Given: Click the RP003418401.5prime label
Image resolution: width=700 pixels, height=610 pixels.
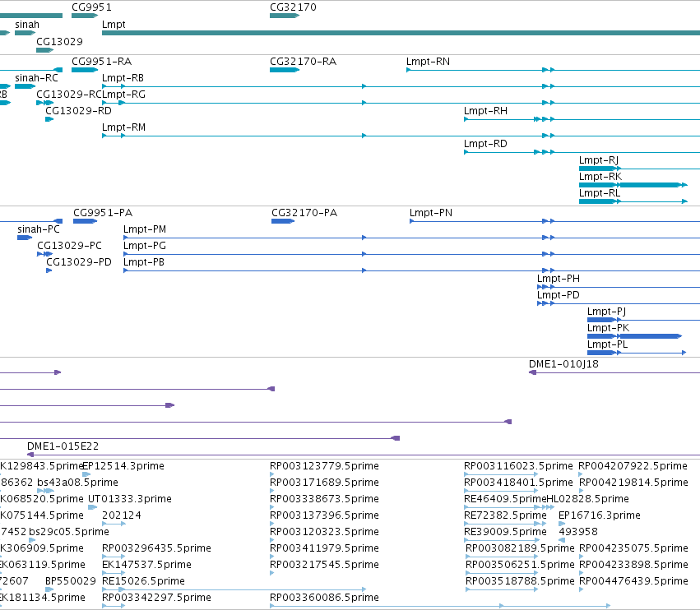Looking at the screenshot, I should click(518, 483).
